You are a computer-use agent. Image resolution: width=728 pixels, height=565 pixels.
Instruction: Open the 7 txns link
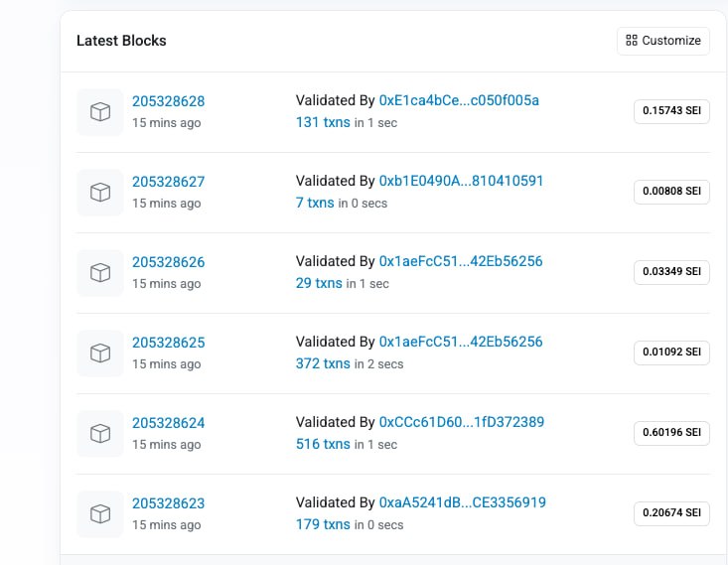click(x=315, y=203)
